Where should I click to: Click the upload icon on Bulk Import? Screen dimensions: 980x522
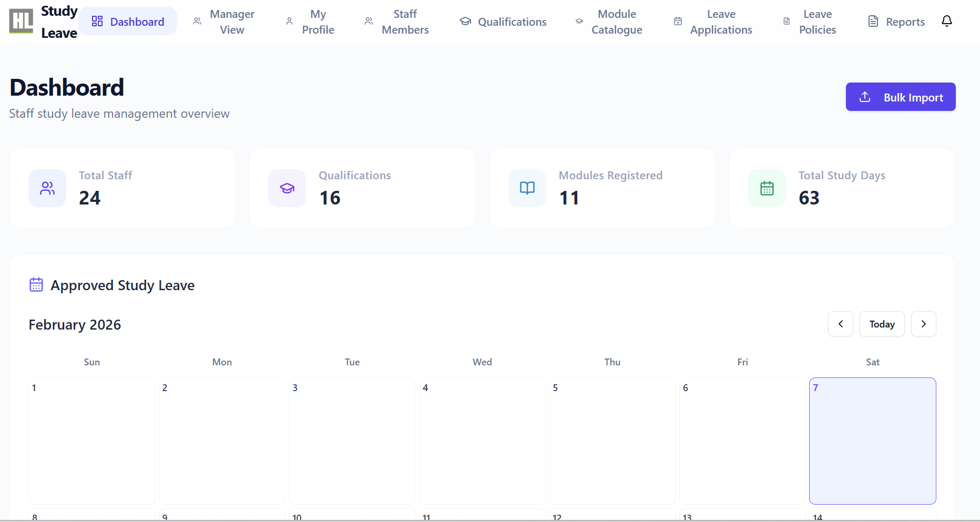865,97
